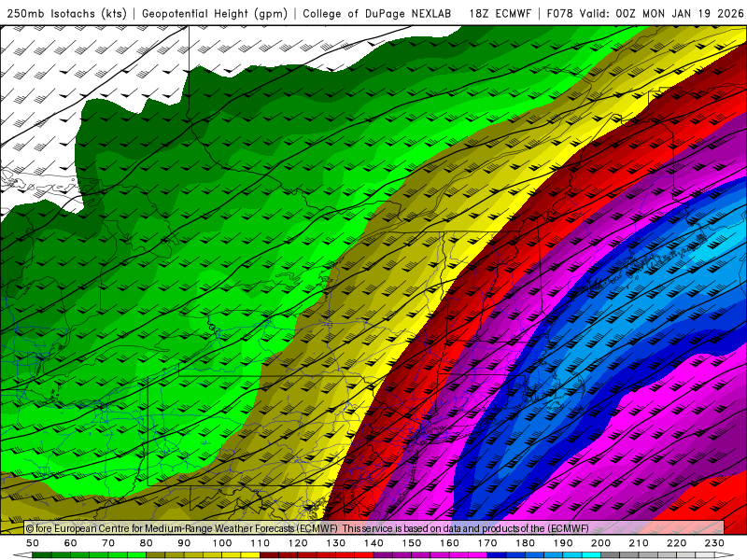Click the 230 label on the color scale
747x560 pixels.
pyautogui.click(x=714, y=543)
